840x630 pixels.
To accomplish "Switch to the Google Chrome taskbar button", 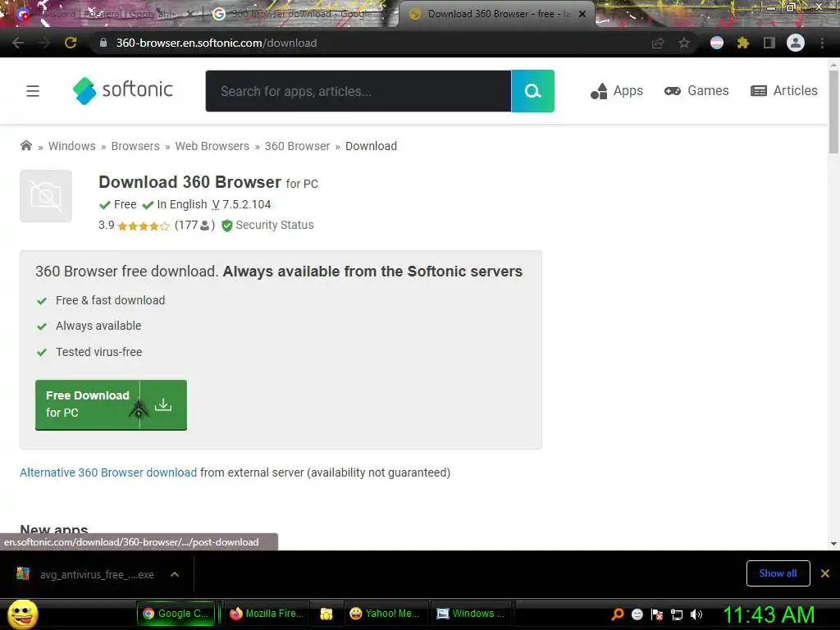I will [176, 614].
